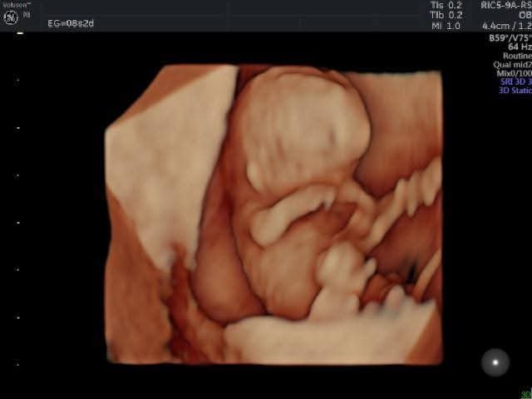This screenshot has height=399, width=532.
Task: Click the Mix0/100 render mix value
Action: click(513, 74)
